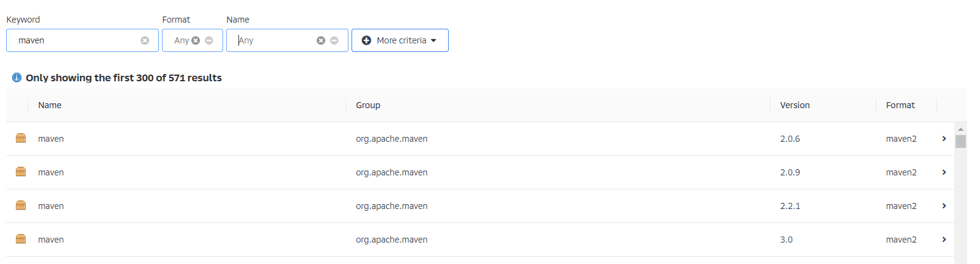This screenshot has height=264, width=980.
Task: Click the package icon for maven 3.0
Action: point(21,240)
